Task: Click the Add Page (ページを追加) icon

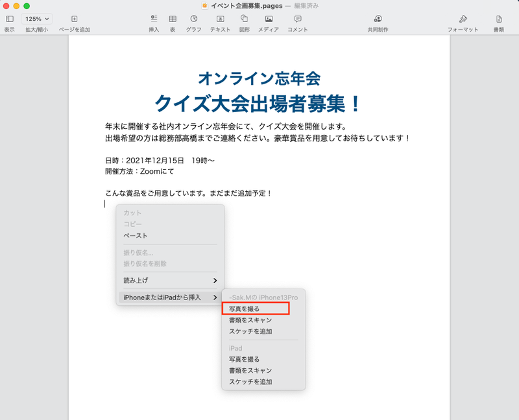Action: (75, 19)
